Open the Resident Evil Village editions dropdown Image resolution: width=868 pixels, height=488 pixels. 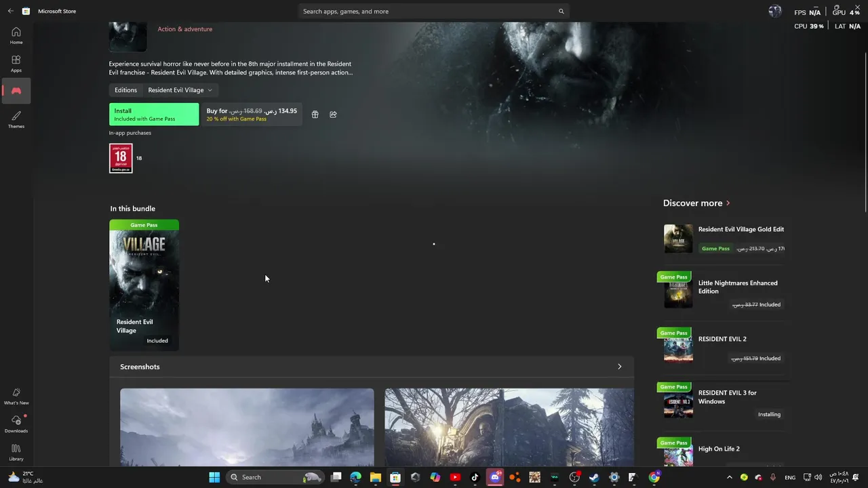(x=180, y=90)
